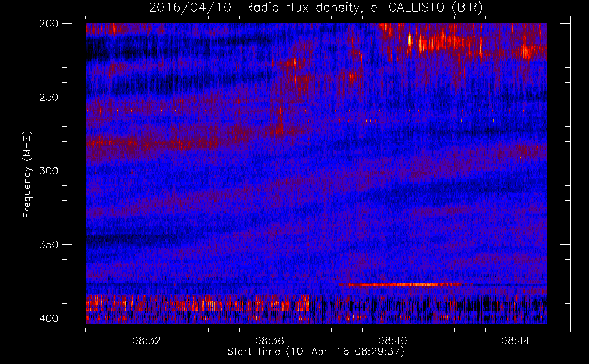Click the '400' frequency tick label
Screen dimensions: 589x364
pyautogui.click(x=49, y=318)
